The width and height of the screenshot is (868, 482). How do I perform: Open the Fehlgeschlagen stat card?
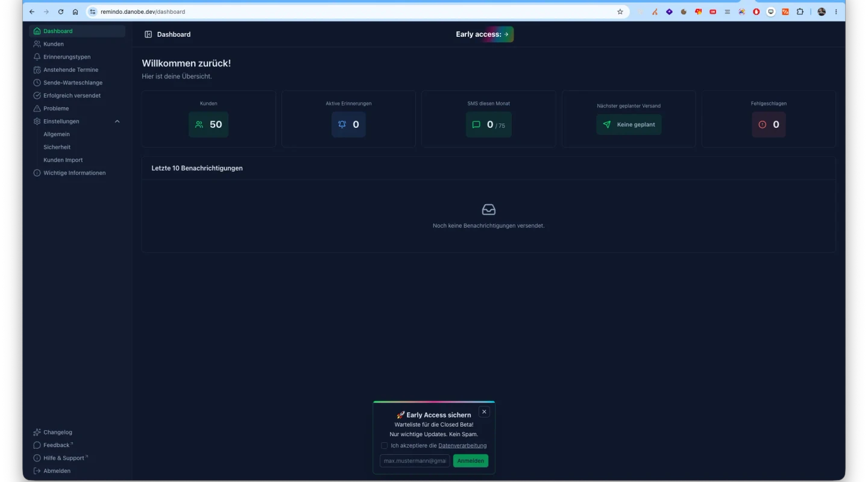click(769, 119)
